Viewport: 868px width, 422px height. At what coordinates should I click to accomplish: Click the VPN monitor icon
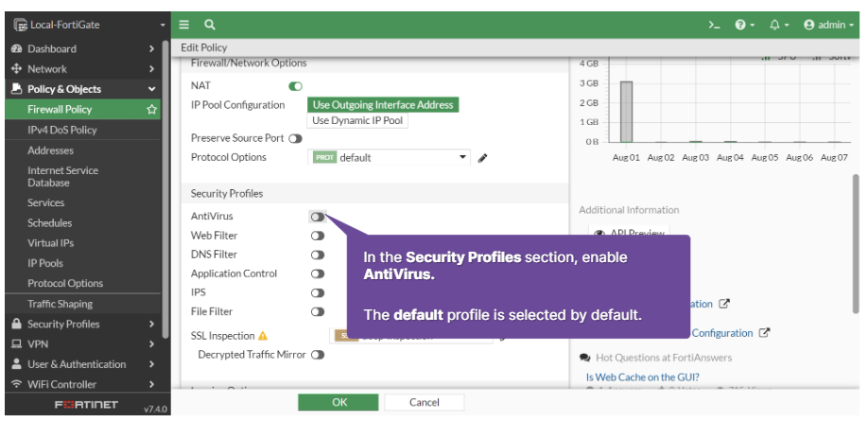17,343
